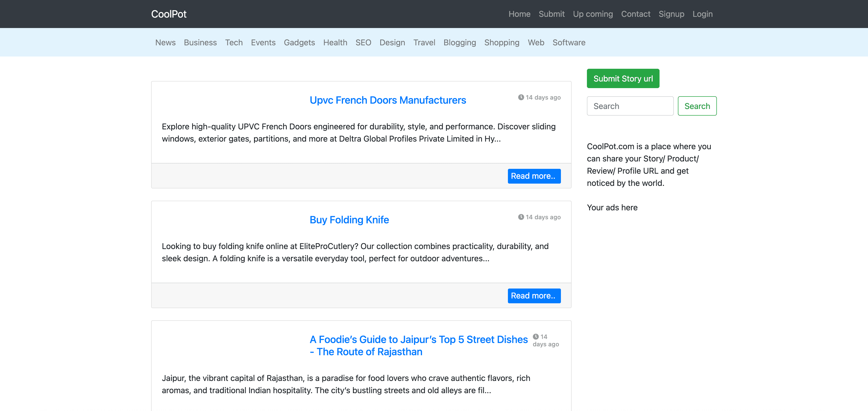
Task: Select the Software category
Action: (x=569, y=43)
